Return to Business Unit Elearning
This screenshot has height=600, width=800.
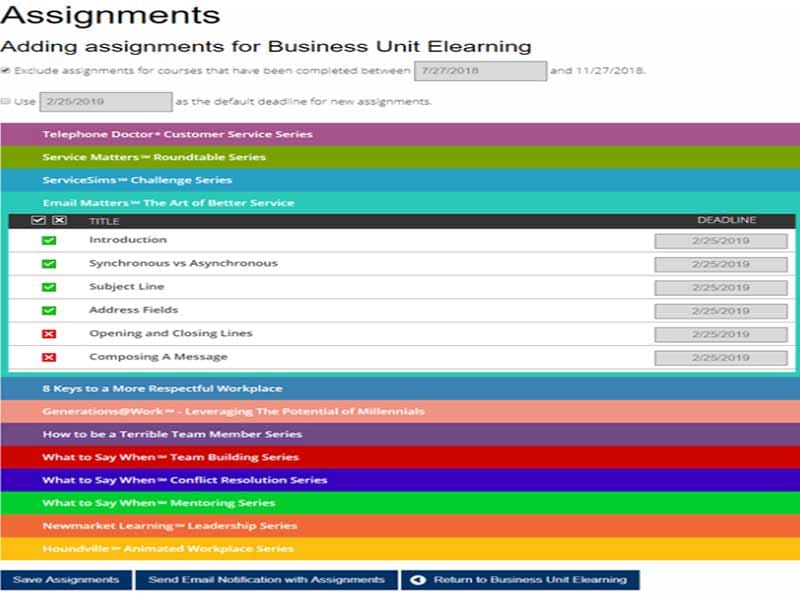click(519, 580)
